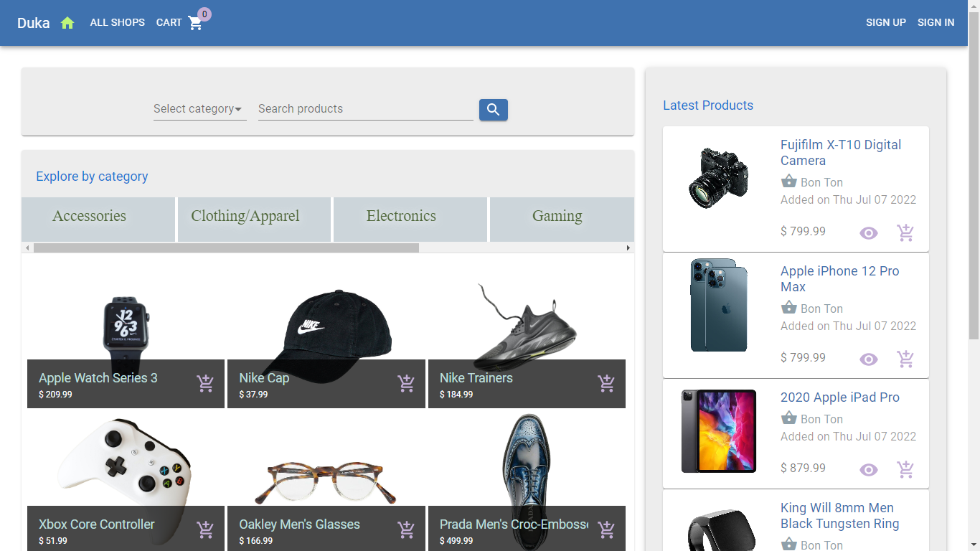The image size is (980, 551).
Task: Click the $ 209.99 price text
Action: pos(55,395)
